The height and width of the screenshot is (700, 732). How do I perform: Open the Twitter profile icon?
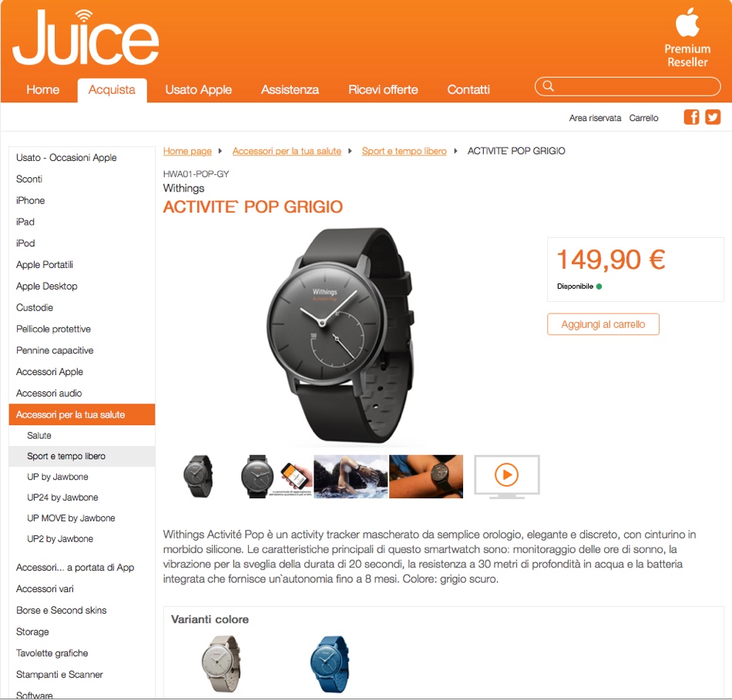click(713, 117)
